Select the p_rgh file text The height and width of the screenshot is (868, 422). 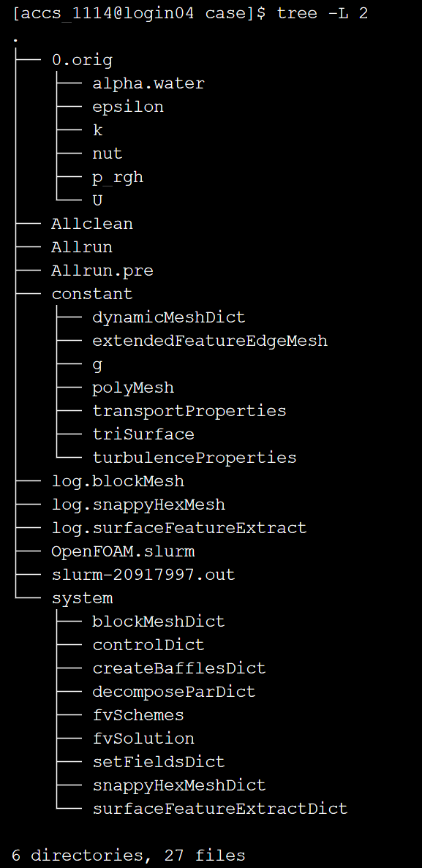[118, 177]
